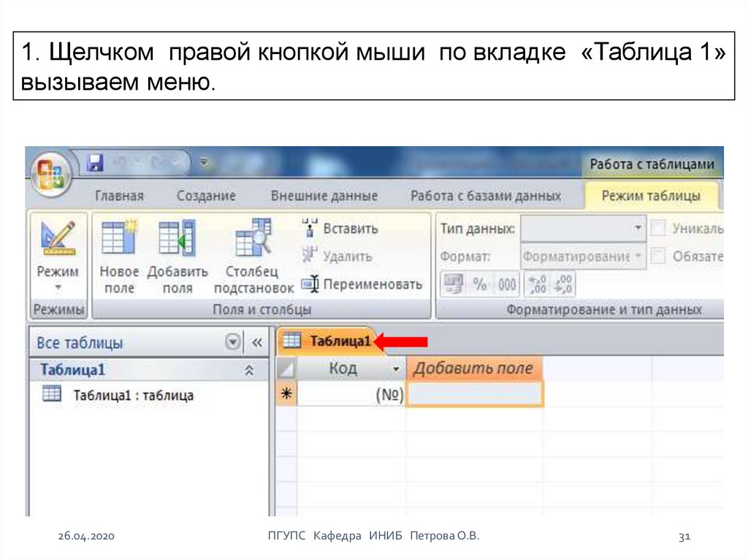Click the Save icon in quick access toolbar
This screenshot has height=560, width=748.
96,163
